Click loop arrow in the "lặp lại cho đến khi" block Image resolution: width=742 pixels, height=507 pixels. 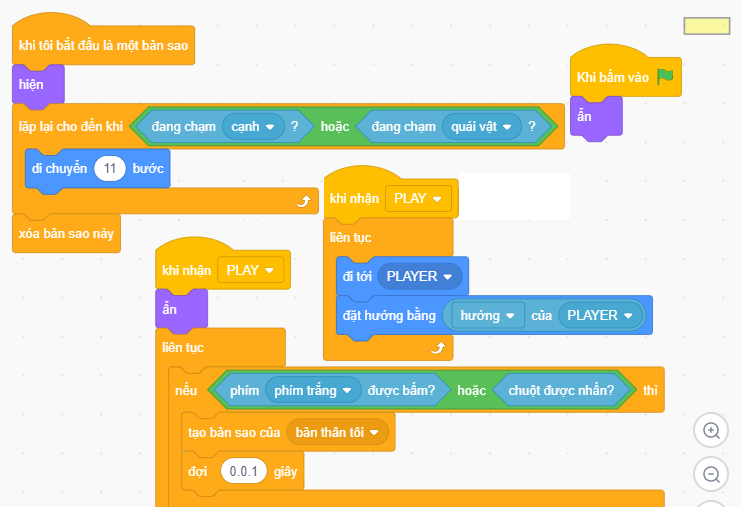coord(304,201)
